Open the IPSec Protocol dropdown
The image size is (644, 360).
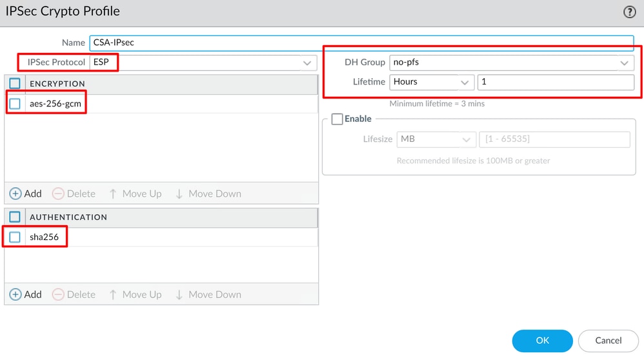coord(203,63)
